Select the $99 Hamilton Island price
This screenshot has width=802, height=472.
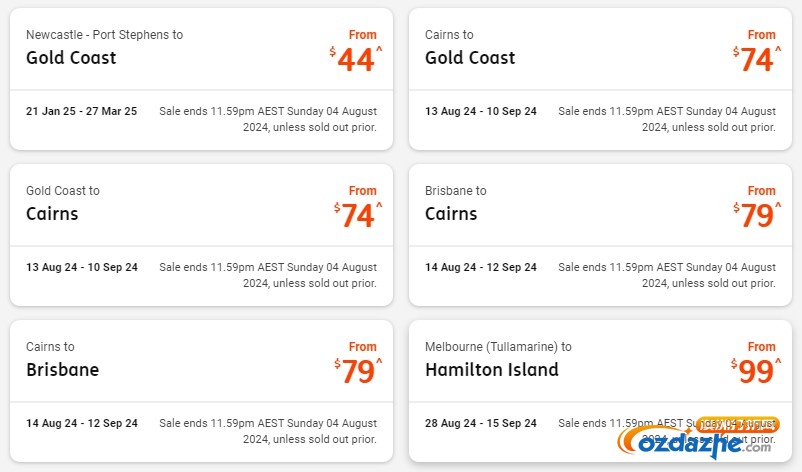[x=756, y=371]
